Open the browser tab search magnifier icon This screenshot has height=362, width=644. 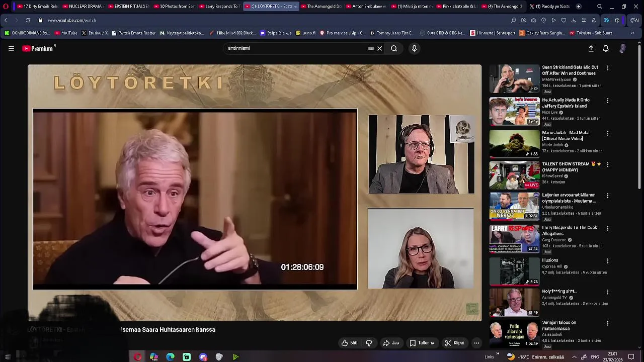coord(599,7)
